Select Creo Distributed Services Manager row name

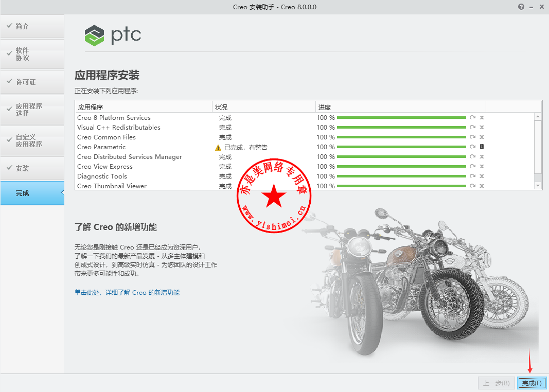tap(130, 157)
